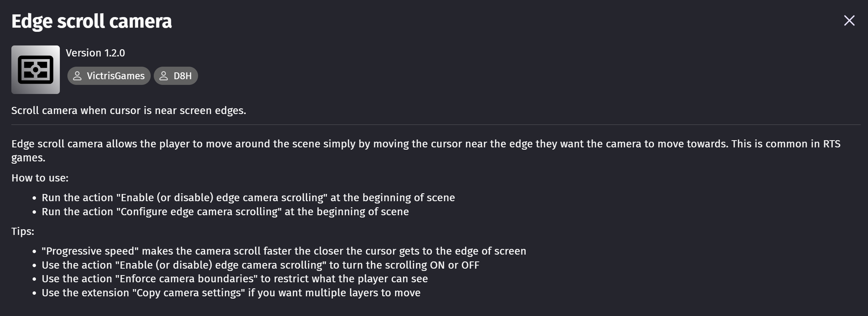Click the "Tips:" heading
This screenshot has width=868, height=316.
(23, 232)
